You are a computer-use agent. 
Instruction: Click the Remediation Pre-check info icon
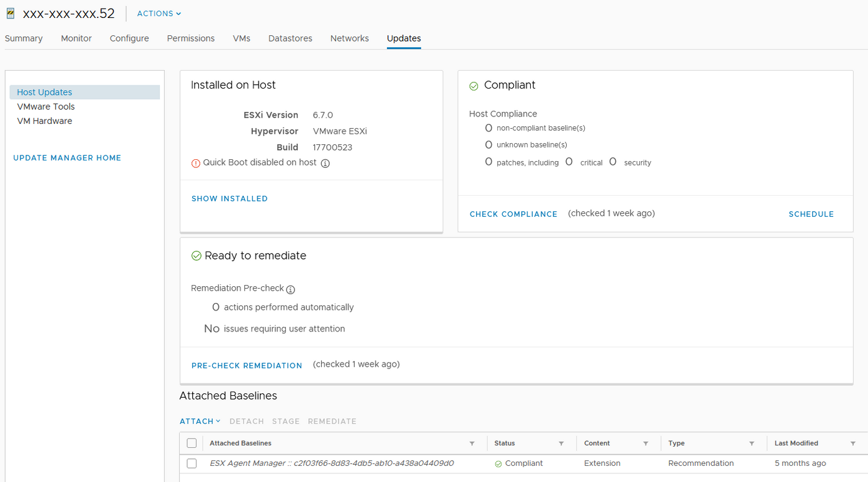(x=290, y=289)
